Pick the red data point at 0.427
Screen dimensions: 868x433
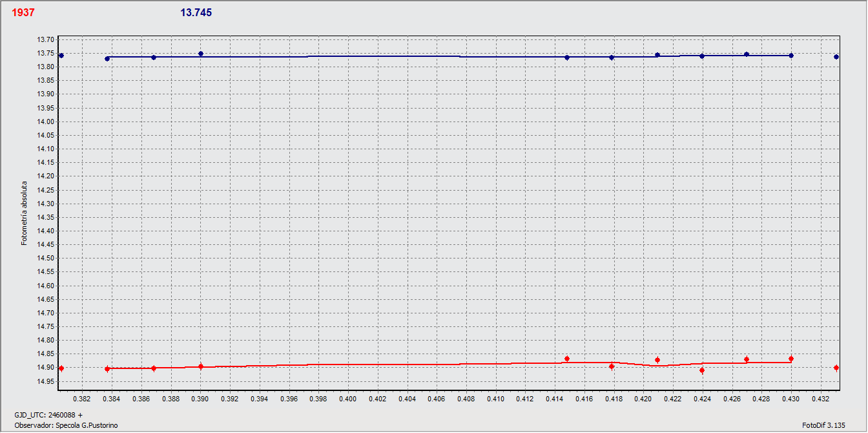[747, 359]
